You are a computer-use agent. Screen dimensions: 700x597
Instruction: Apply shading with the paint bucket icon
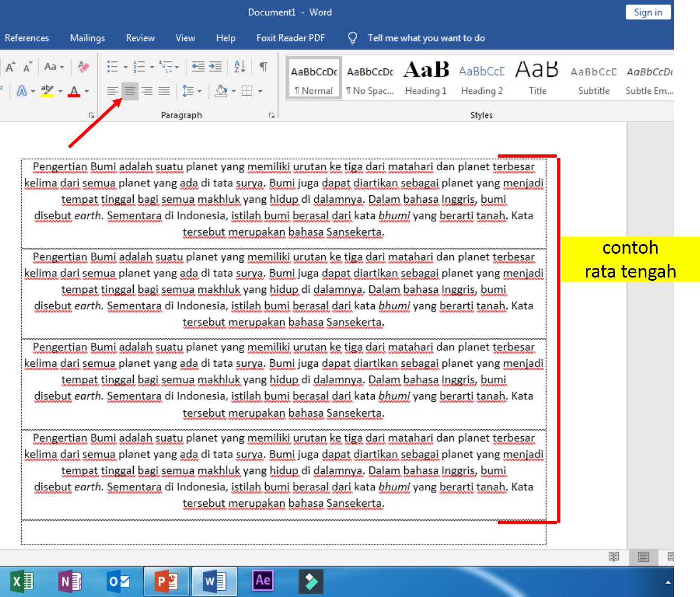[221, 91]
